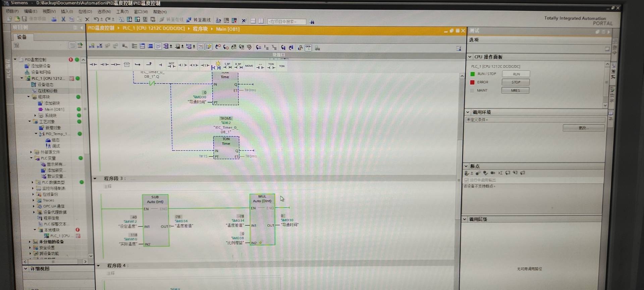Insert a normally closed contact from favorites
Screen dimensions: 644x290
[104, 64]
